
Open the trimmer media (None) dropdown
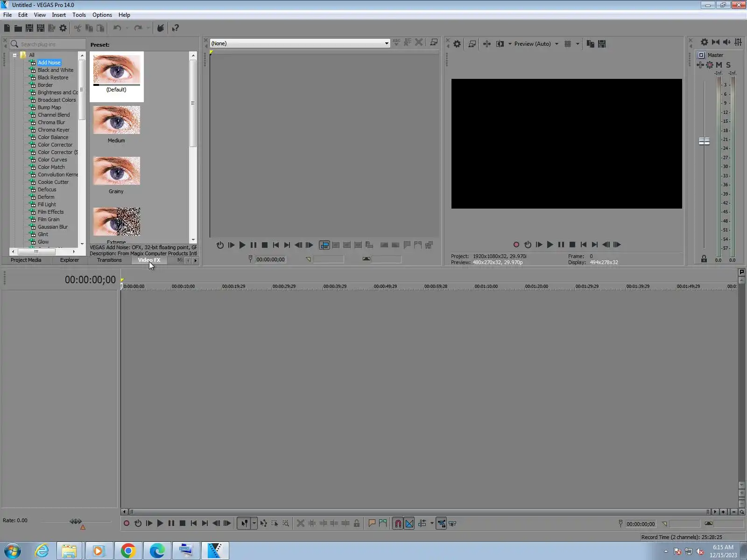tap(387, 43)
